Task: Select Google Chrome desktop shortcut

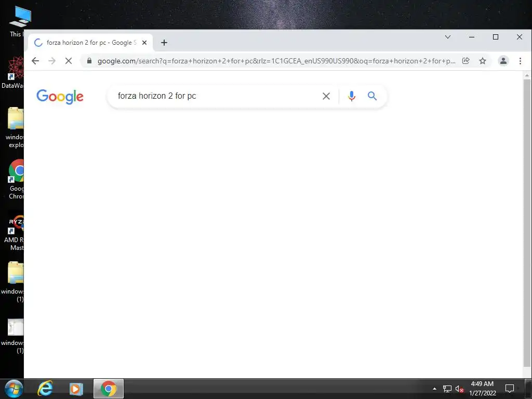Action: coord(16,179)
